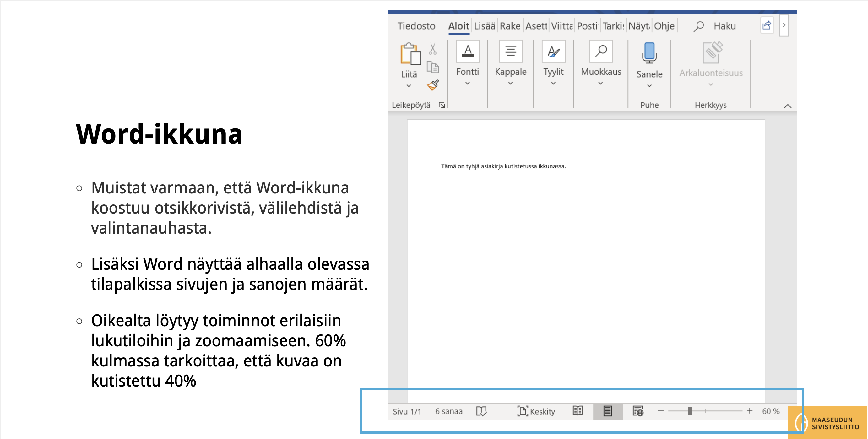Switch to the Tarkista tab
This screenshot has width=868, height=439.
pyautogui.click(x=613, y=26)
